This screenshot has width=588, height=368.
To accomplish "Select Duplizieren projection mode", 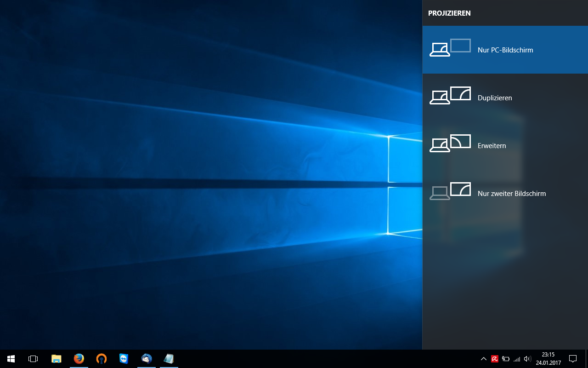I will click(505, 98).
